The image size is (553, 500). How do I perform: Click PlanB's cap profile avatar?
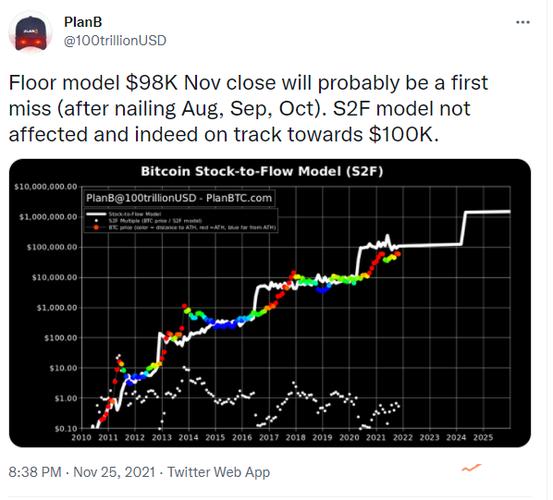(x=31, y=33)
